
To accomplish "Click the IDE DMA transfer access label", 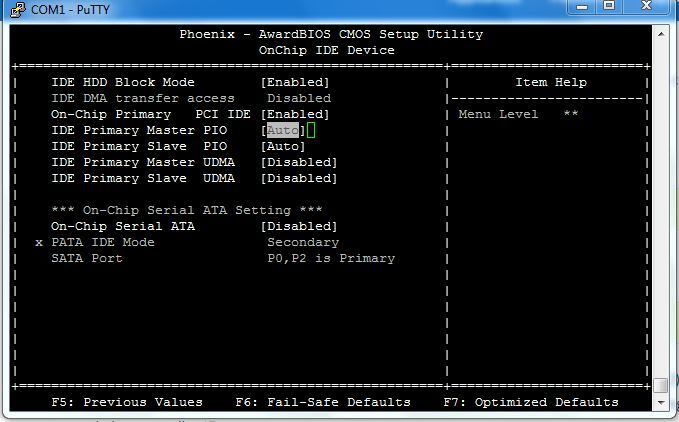I will pos(143,98).
